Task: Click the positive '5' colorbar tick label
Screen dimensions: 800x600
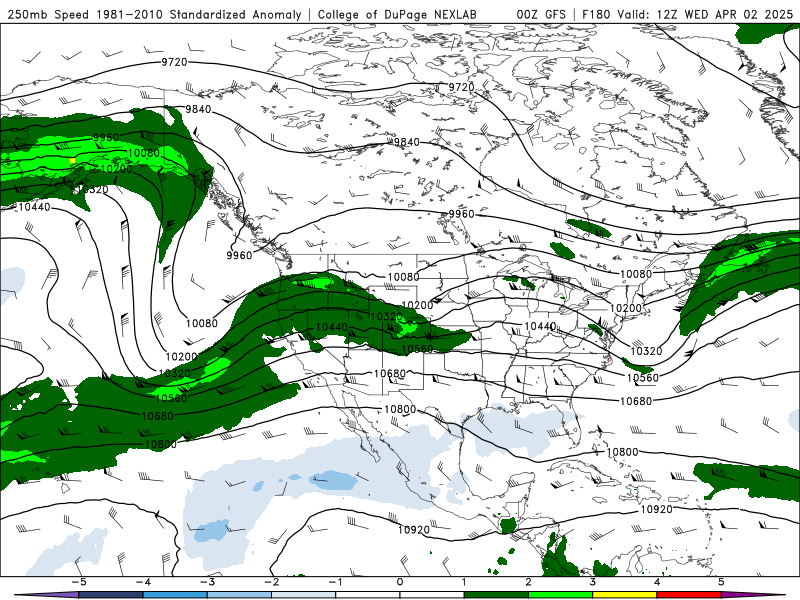Action: coord(721,582)
